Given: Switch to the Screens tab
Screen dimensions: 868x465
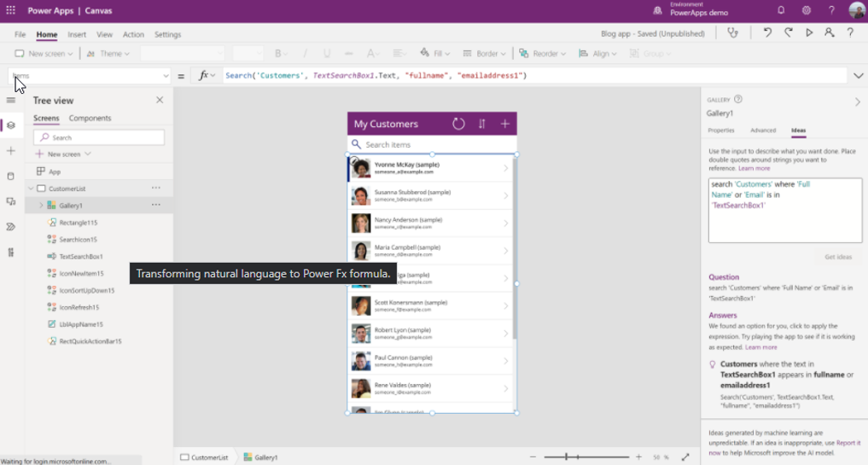Looking at the screenshot, I should click(46, 118).
